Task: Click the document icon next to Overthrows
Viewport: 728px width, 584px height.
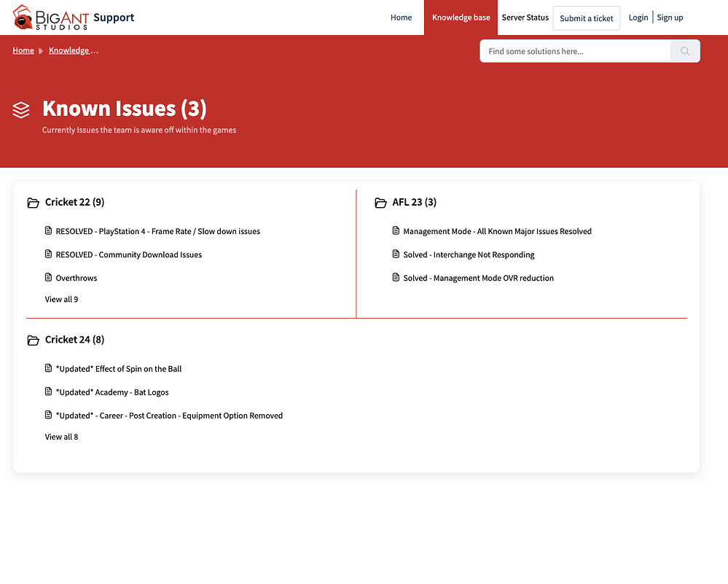Action: 49,278
